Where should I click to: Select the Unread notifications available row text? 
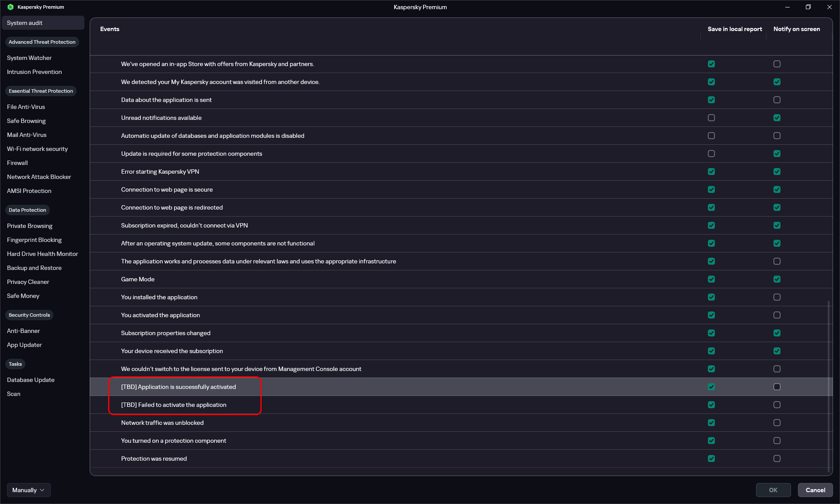coord(161,118)
